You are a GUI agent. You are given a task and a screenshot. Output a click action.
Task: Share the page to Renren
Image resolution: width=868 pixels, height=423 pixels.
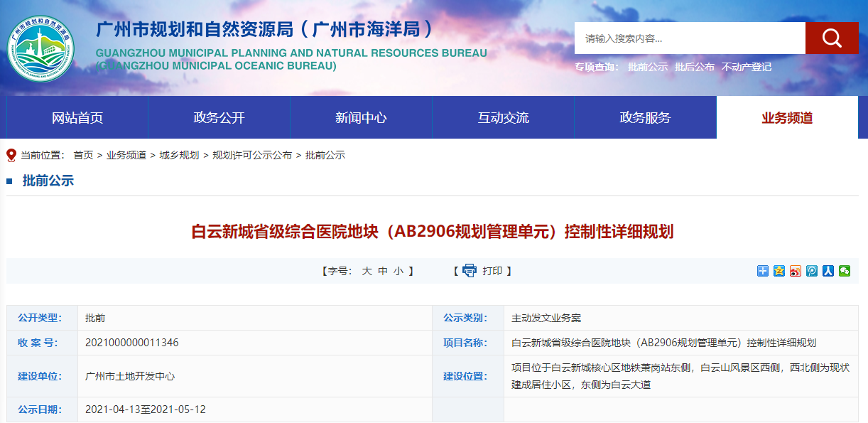[x=828, y=271]
